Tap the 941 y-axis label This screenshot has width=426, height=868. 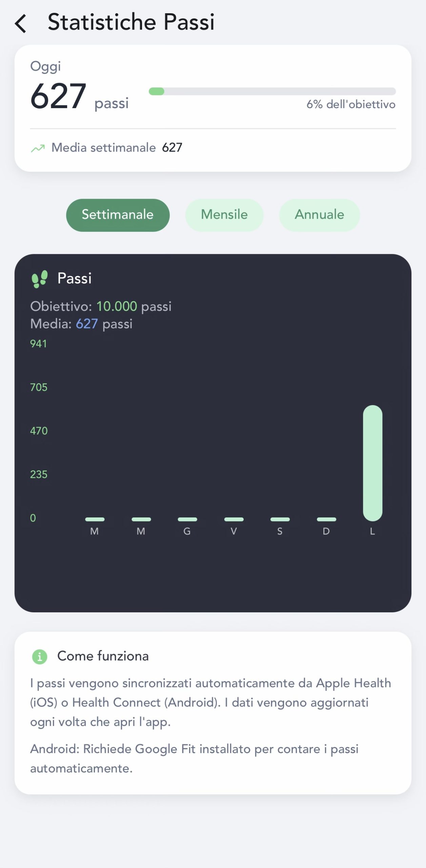click(x=38, y=344)
